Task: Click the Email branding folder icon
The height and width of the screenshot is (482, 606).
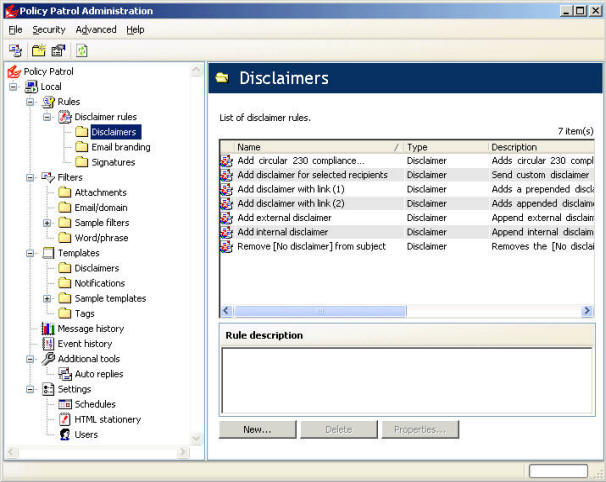Action: click(82, 147)
